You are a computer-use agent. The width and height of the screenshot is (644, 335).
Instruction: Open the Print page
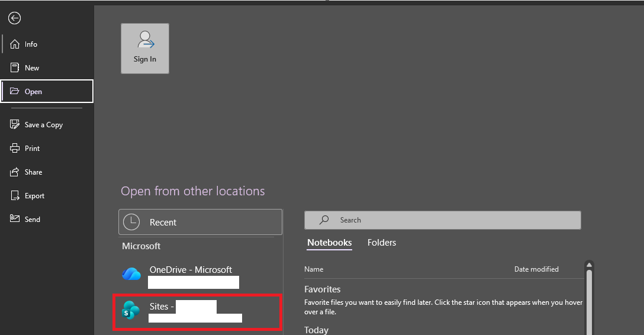[47, 148]
